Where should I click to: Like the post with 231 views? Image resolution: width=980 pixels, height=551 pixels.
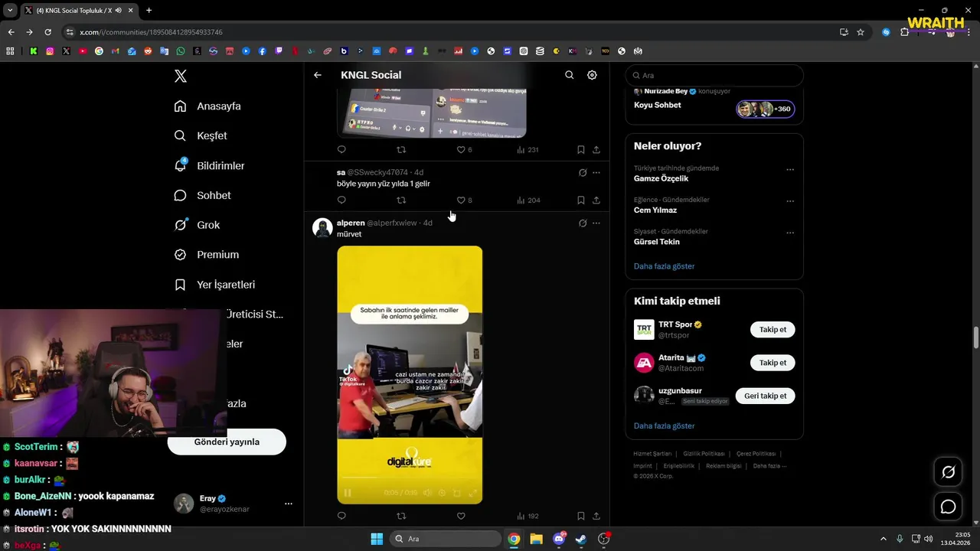tap(461, 150)
